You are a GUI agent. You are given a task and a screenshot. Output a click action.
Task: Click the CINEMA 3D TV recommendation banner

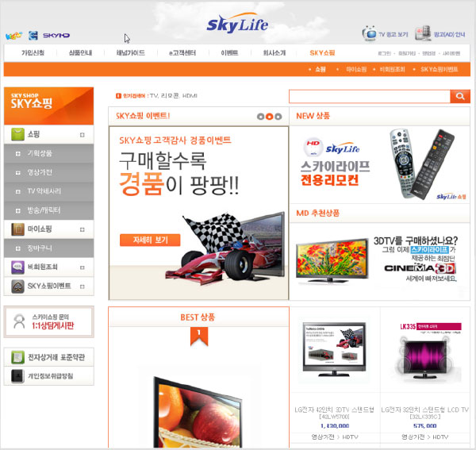pyautogui.click(x=379, y=261)
